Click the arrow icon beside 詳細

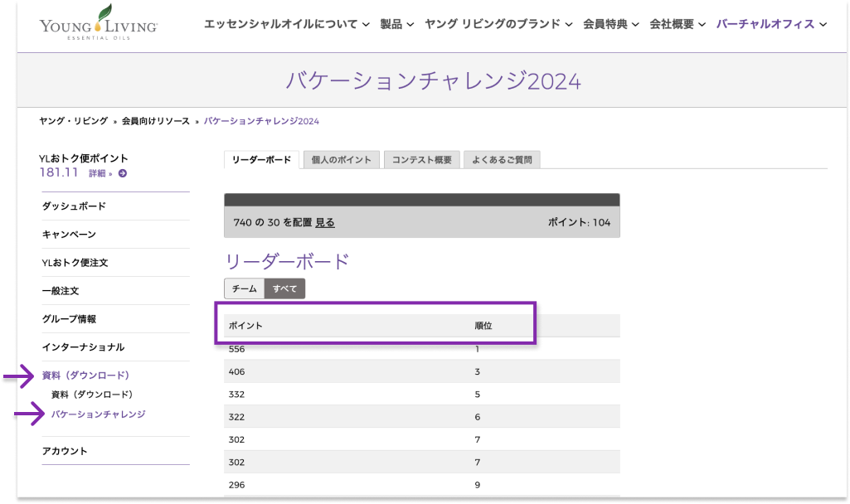pyautogui.click(x=123, y=173)
